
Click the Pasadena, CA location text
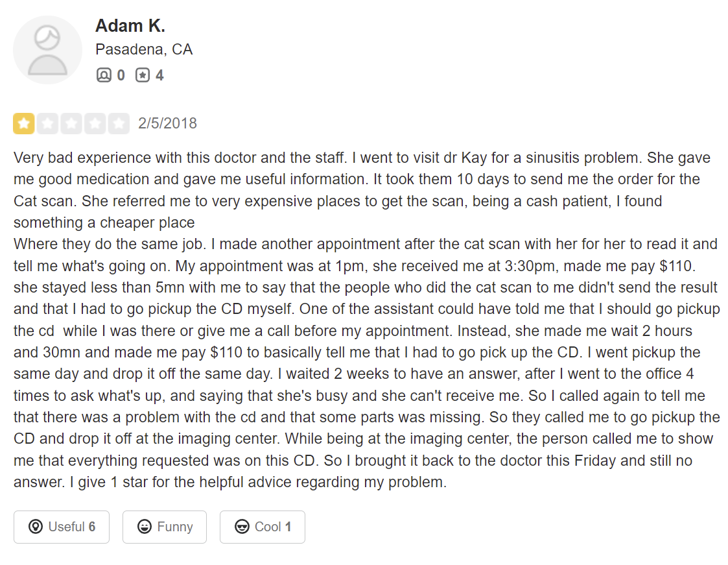tap(144, 50)
